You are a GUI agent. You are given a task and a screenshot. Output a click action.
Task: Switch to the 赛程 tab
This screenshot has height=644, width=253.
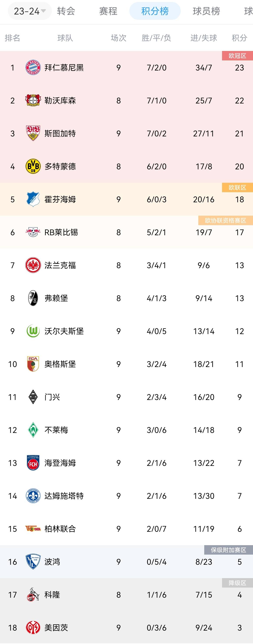pyautogui.click(x=108, y=11)
